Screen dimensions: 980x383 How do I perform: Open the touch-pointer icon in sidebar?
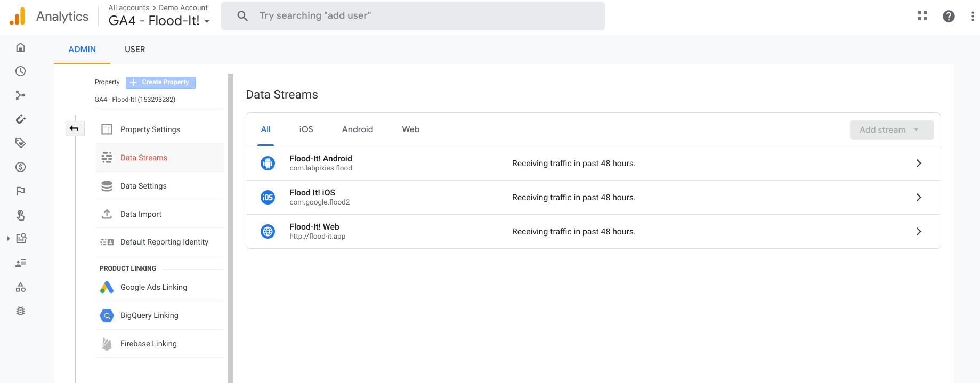coord(21,215)
